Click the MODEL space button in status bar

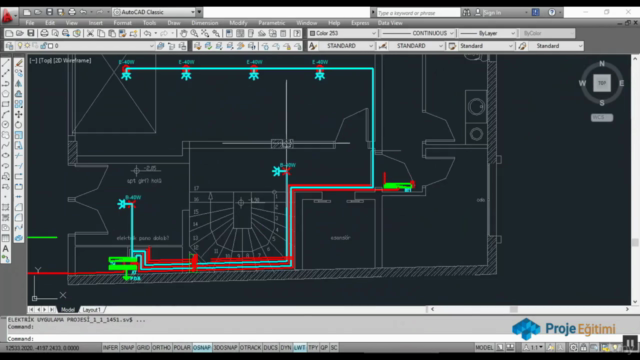click(484, 348)
